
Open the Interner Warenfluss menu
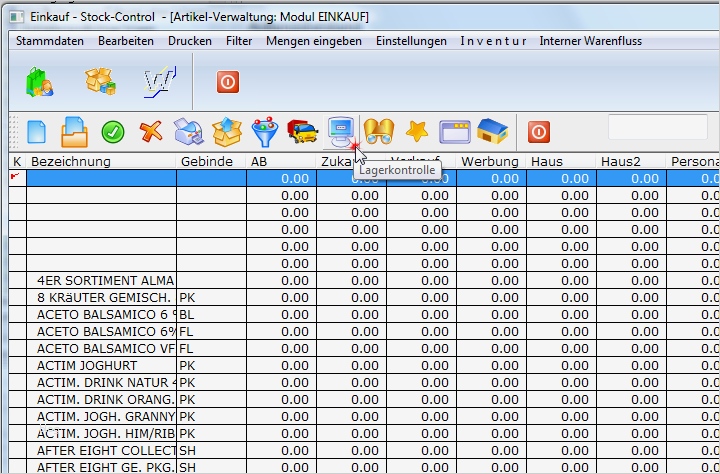coord(591,41)
